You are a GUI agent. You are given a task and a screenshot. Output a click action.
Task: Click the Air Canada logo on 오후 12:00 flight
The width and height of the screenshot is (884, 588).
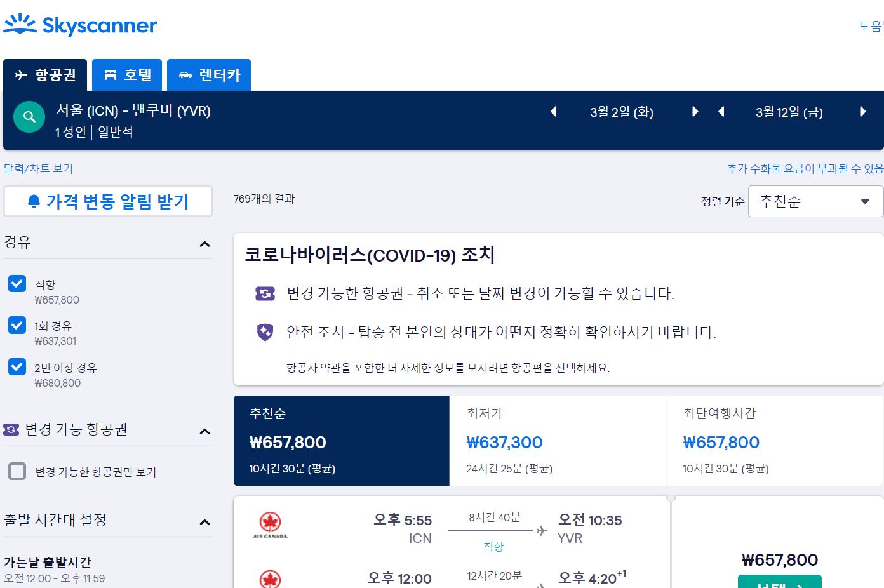click(x=270, y=578)
